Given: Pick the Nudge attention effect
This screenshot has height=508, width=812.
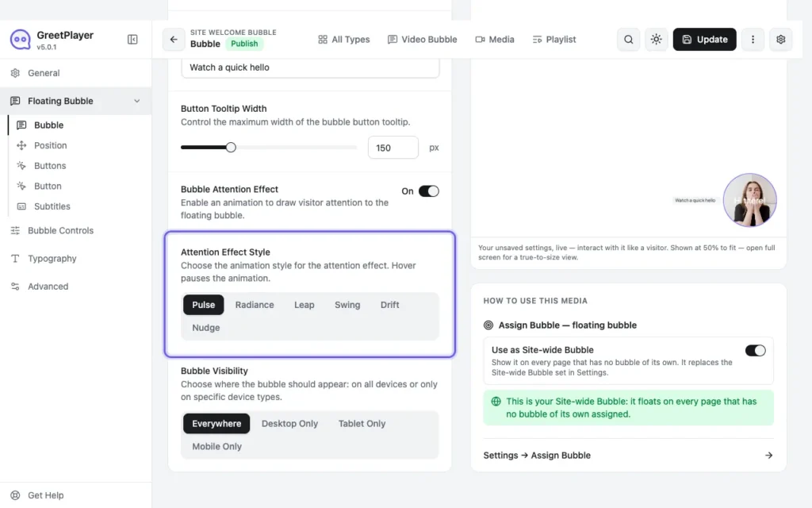Looking at the screenshot, I should 206,328.
